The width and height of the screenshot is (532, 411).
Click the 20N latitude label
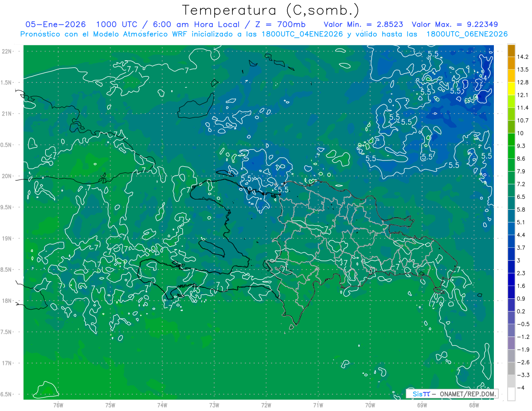pyautogui.click(x=6, y=176)
